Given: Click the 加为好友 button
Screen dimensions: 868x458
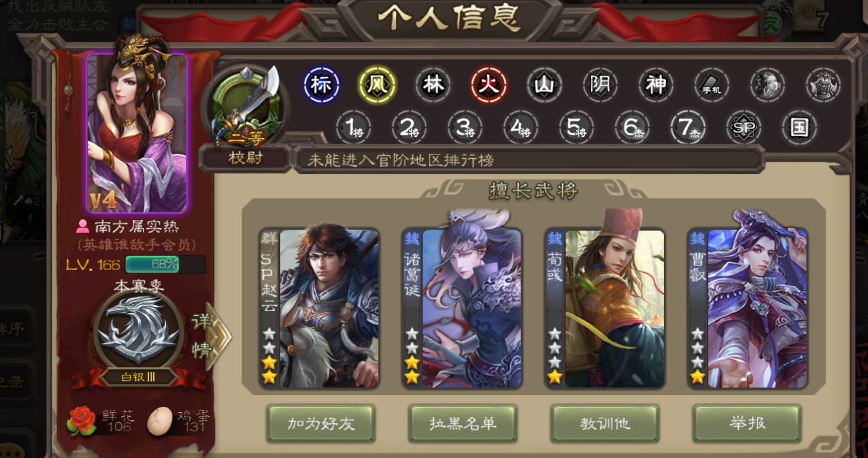Looking at the screenshot, I should (x=321, y=424).
